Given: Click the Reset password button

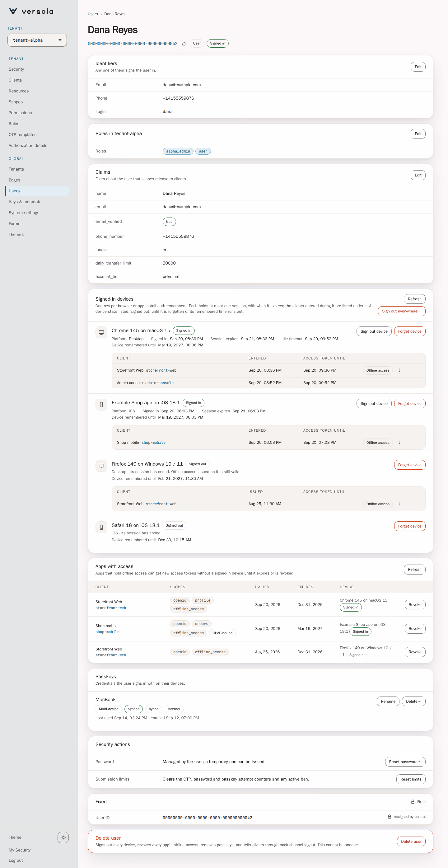Looking at the screenshot, I should (405, 762).
